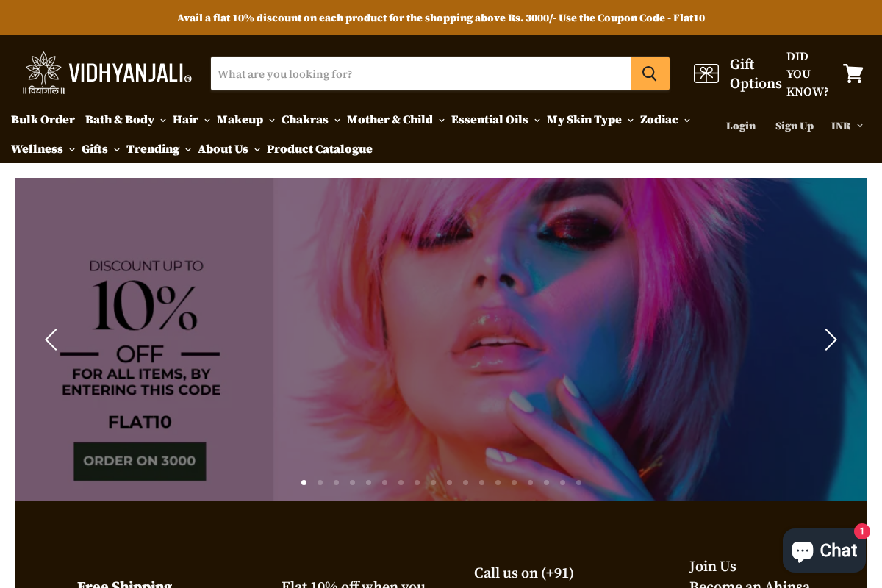Click the Flat10 coupon banner
This screenshot has width=882, height=588.
coord(441,18)
